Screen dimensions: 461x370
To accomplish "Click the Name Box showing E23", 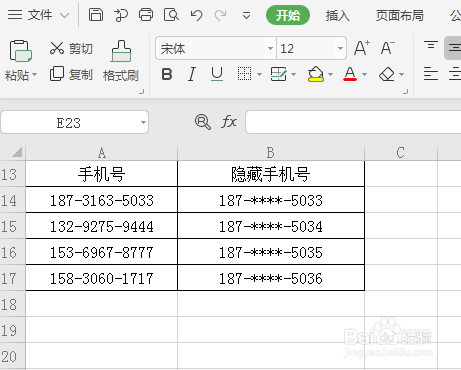I will pos(69,123).
